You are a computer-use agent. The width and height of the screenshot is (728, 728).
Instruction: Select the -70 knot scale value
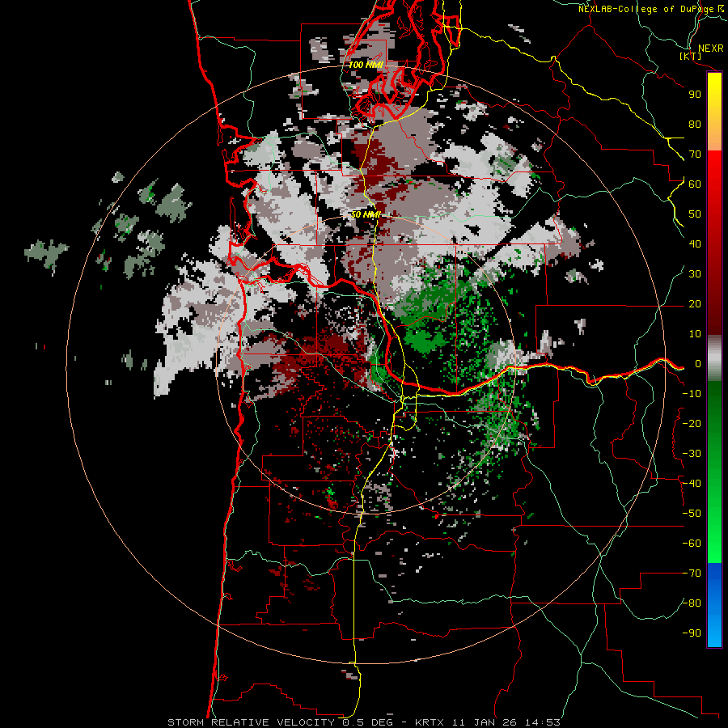click(x=692, y=574)
